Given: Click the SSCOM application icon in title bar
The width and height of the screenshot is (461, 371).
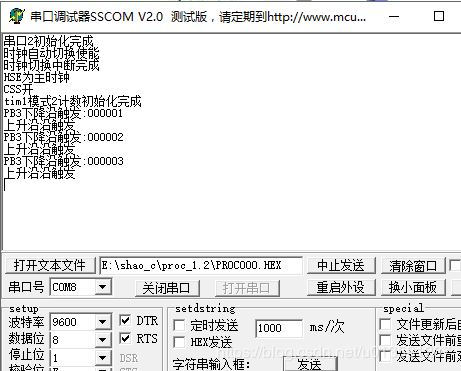Looking at the screenshot, I should [x=16, y=16].
